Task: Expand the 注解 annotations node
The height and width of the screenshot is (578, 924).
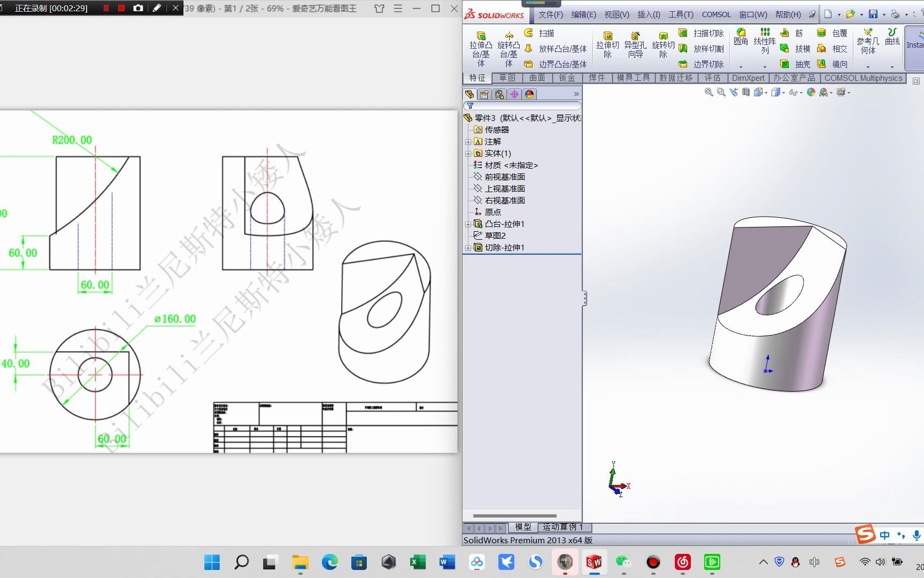Action: [x=468, y=141]
